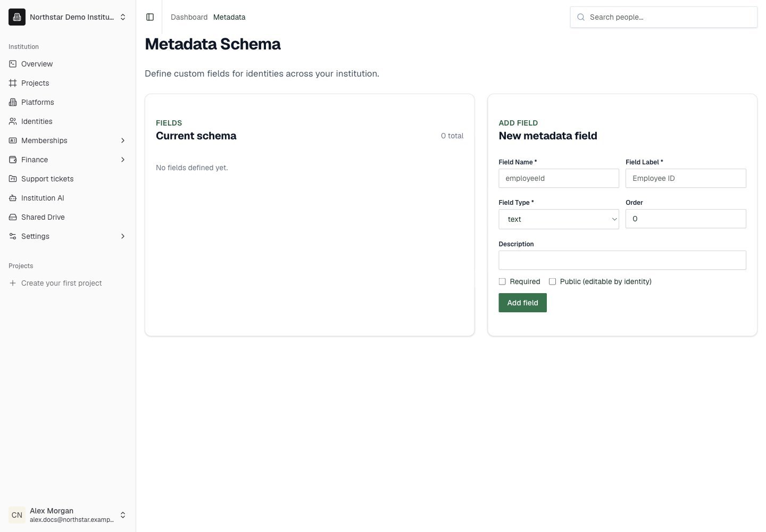Screen dimensions: 766x532
Task: Click the Settings sliders icon
Action: [x=13, y=236]
